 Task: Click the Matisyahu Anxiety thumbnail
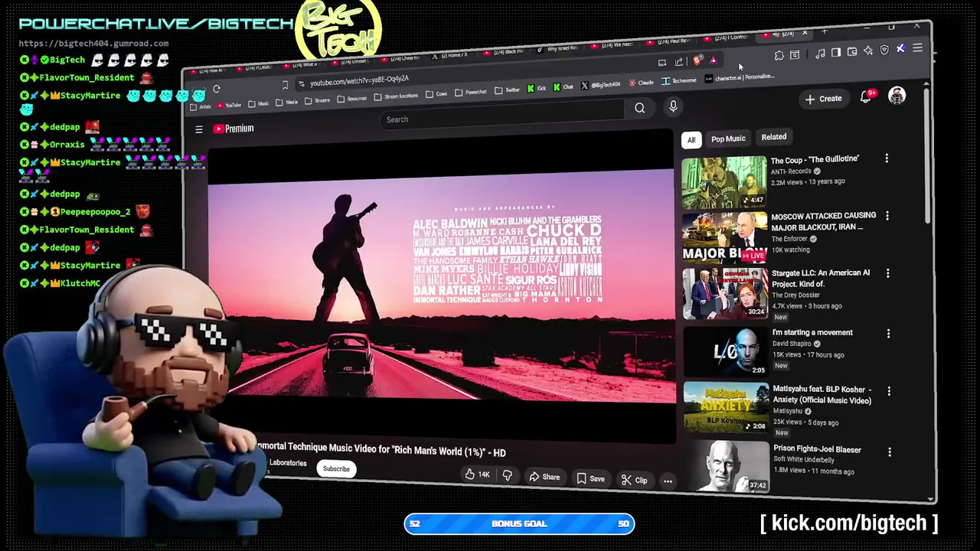coord(727,407)
